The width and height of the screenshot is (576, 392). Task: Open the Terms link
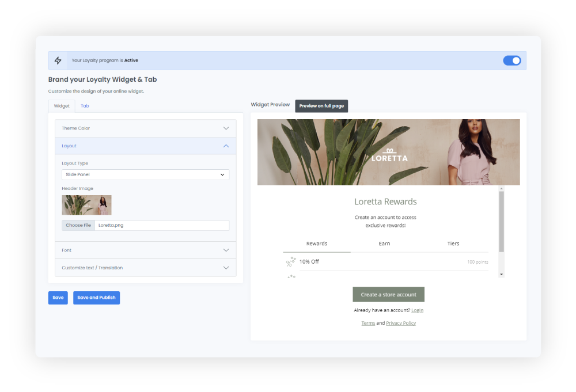click(x=368, y=324)
